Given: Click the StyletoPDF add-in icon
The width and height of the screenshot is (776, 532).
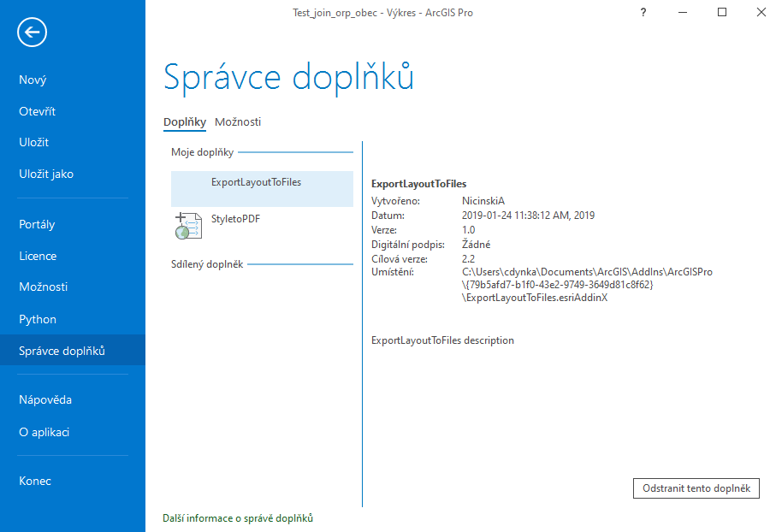Looking at the screenshot, I should click(x=188, y=226).
